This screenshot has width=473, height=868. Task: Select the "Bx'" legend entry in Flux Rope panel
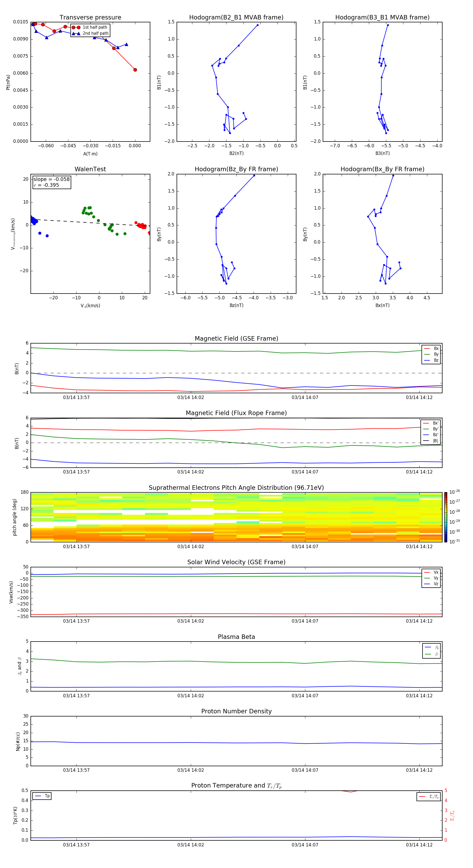coord(431,423)
